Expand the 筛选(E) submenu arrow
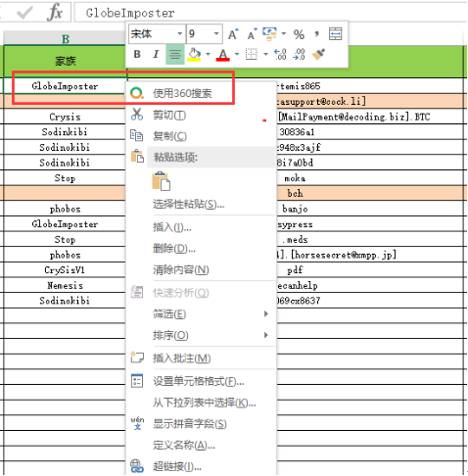The width and height of the screenshot is (468, 476). [266, 313]
